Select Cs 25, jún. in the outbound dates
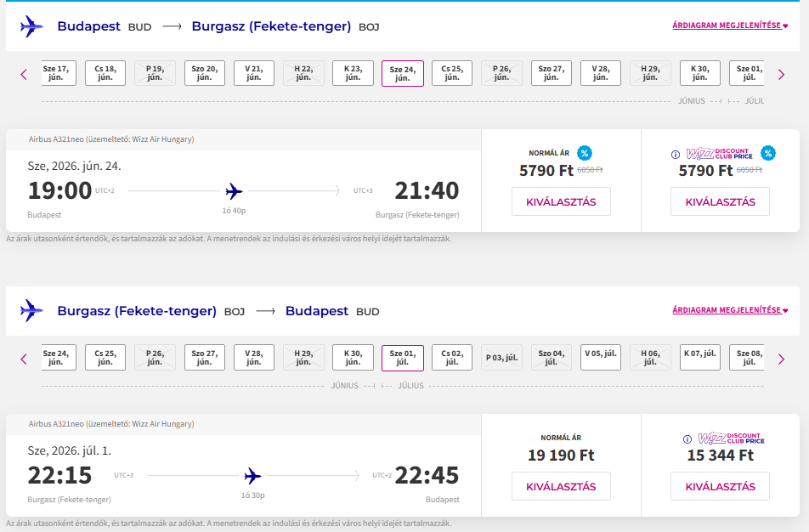Screen dimensions: 809x532 [452, 73]
